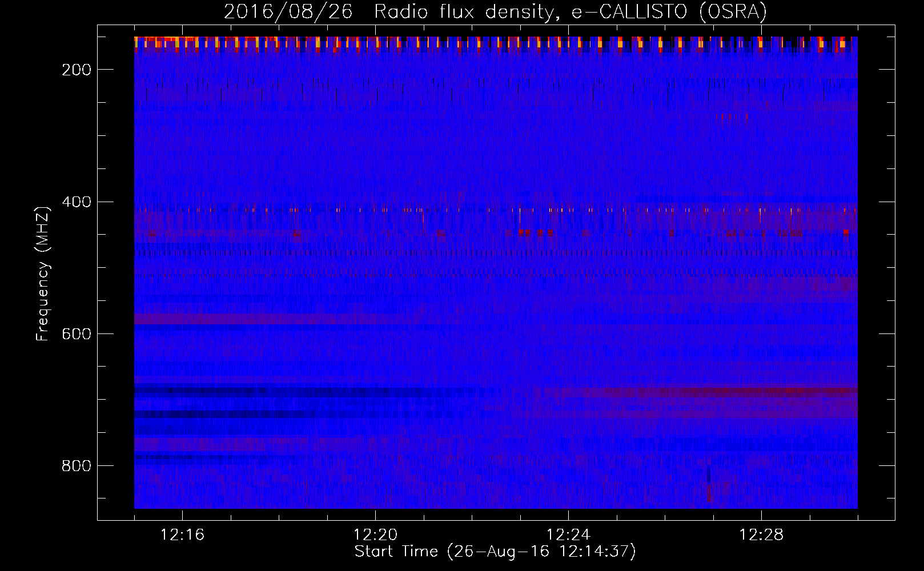Select the 600 frequency tick label
The image size is (924, 571).
[x=77, y=333]
